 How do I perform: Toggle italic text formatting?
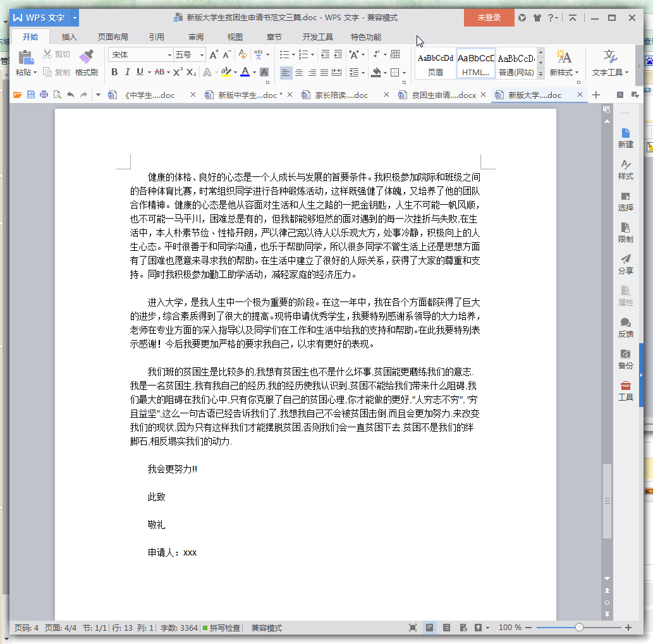pyautogui.click(x=127, y=72)
